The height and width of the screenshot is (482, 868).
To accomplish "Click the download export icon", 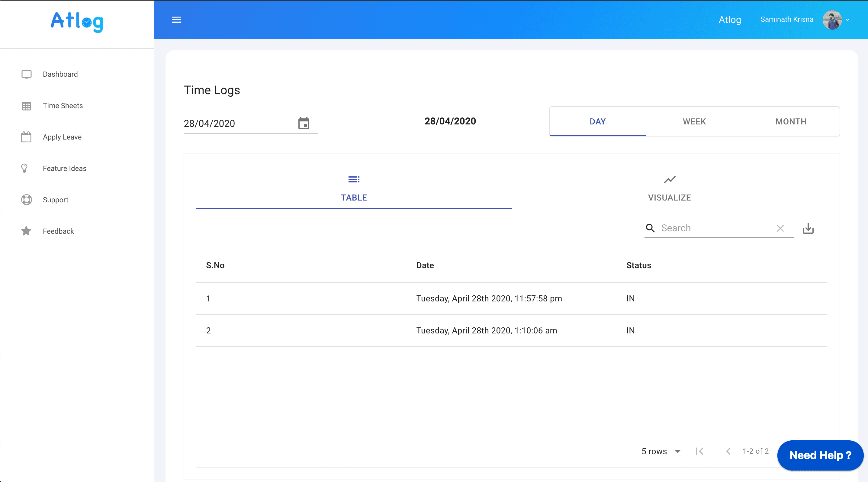I will (808, 228).
